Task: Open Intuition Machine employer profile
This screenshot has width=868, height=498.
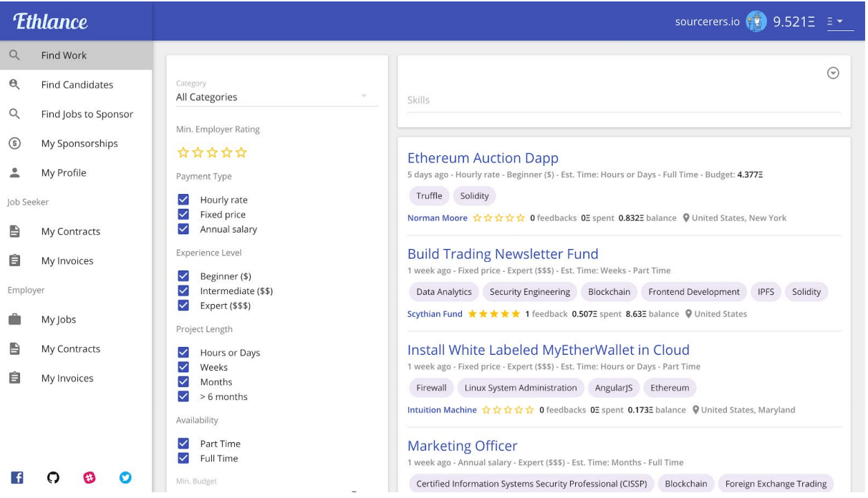Action: coord(442,410)
